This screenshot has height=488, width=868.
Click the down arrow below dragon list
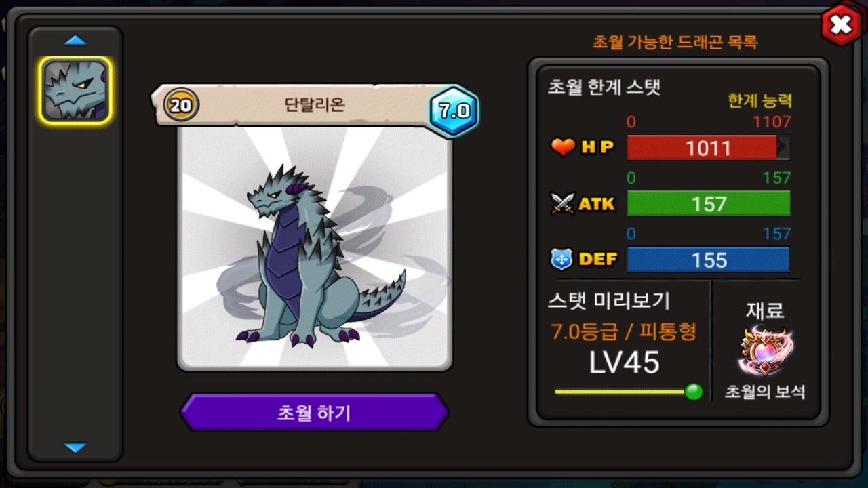tap(75, 447)
